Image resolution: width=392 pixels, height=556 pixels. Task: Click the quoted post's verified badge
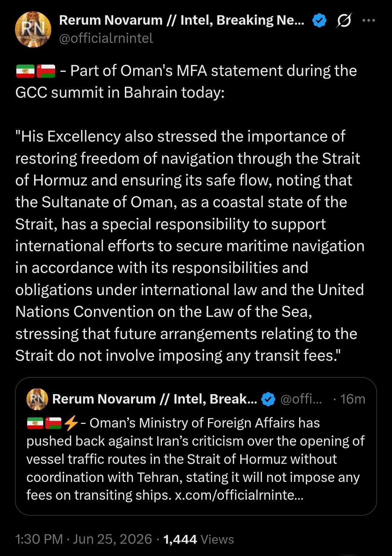pyautogui.click(x=268, y=399)
